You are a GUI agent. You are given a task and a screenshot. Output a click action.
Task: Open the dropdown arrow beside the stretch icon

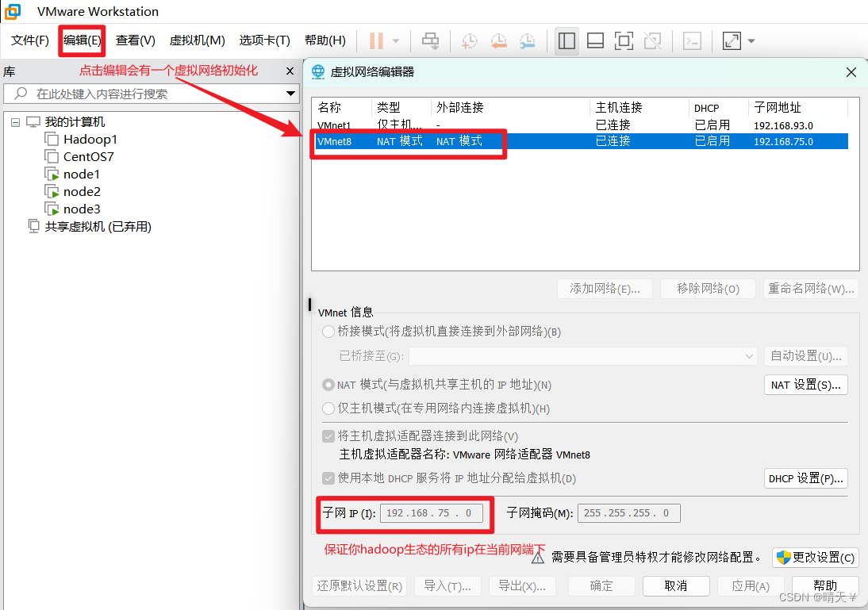tap(751, 41)
